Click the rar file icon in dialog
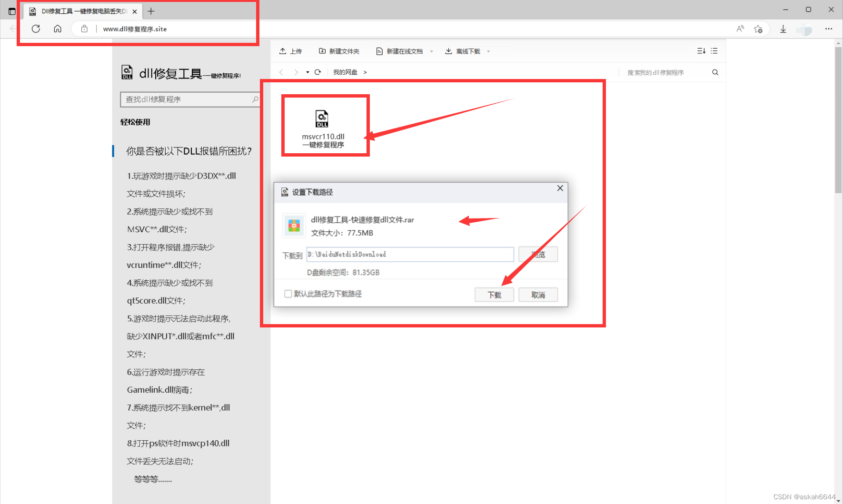The image size is (843, 504). pyautogui.click(x=294, y=225)
